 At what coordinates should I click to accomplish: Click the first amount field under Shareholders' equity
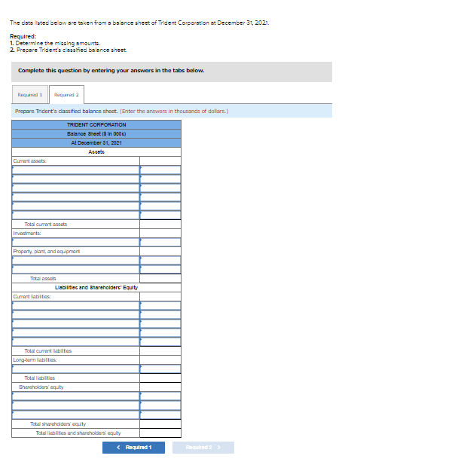coord(160,396)
